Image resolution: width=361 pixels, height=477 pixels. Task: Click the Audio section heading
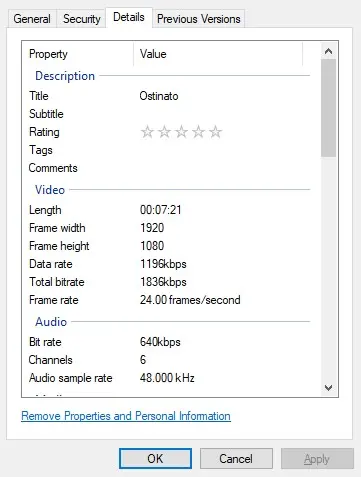click(51, 322)
